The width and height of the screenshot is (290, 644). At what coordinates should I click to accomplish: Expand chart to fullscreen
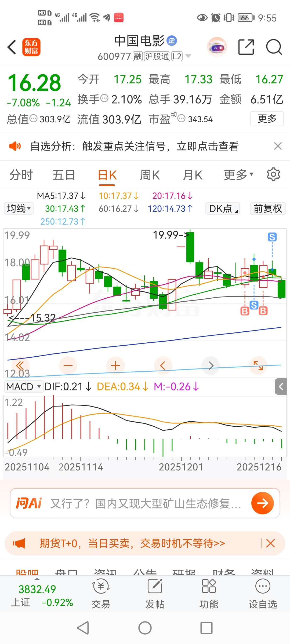click(258, 365)
